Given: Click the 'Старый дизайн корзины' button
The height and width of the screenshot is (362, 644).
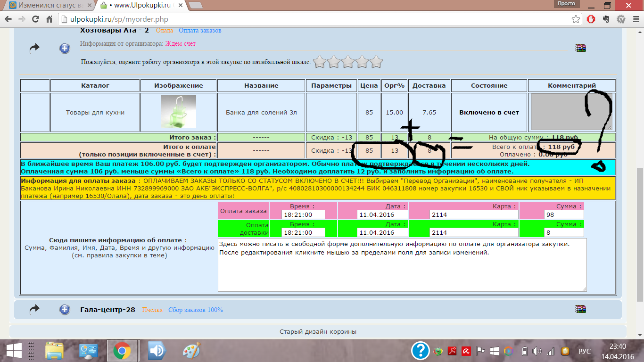Looking at the screenshot, I should [x=318, y=331].
